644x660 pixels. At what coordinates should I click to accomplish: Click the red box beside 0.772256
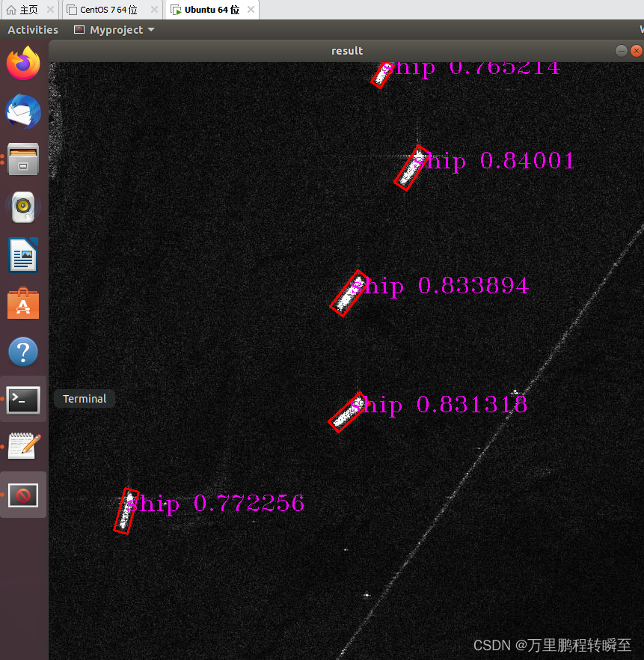point(126,511)
